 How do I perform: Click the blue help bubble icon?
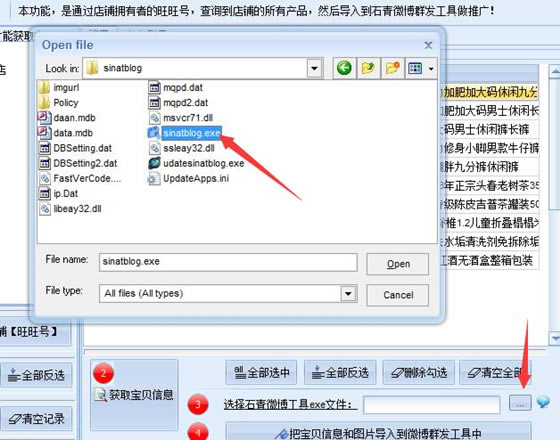pos(543,402)
